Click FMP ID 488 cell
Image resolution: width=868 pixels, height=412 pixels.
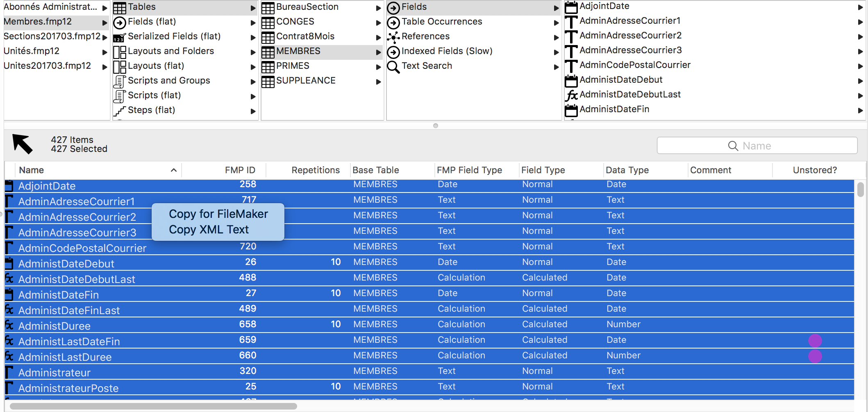click(x=248, y=278)
